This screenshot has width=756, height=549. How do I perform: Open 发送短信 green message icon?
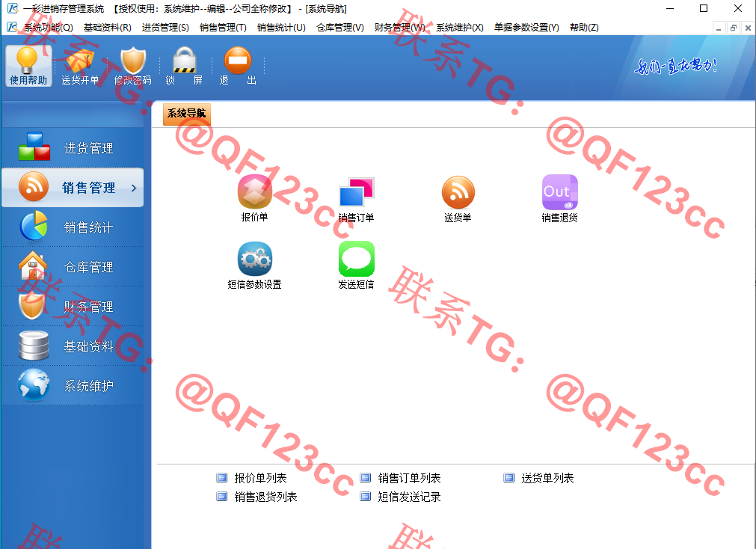(x=356, y=259)
